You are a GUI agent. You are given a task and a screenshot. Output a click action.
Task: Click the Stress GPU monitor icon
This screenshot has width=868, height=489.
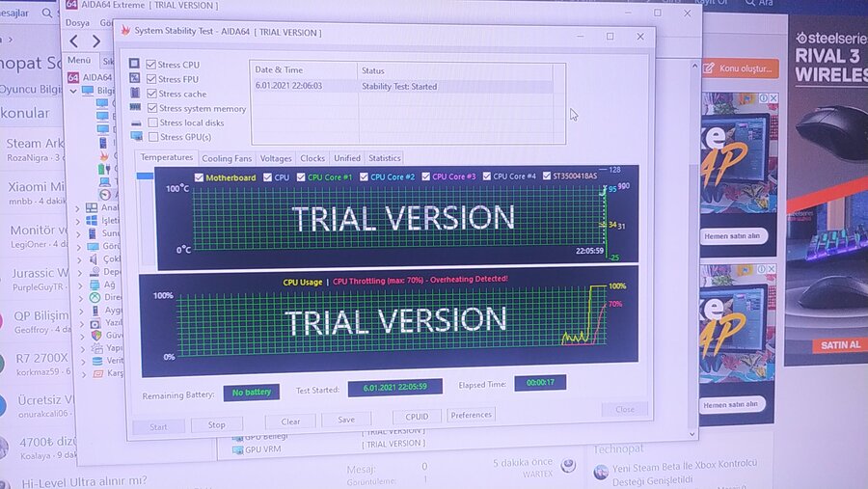(136, 136)
